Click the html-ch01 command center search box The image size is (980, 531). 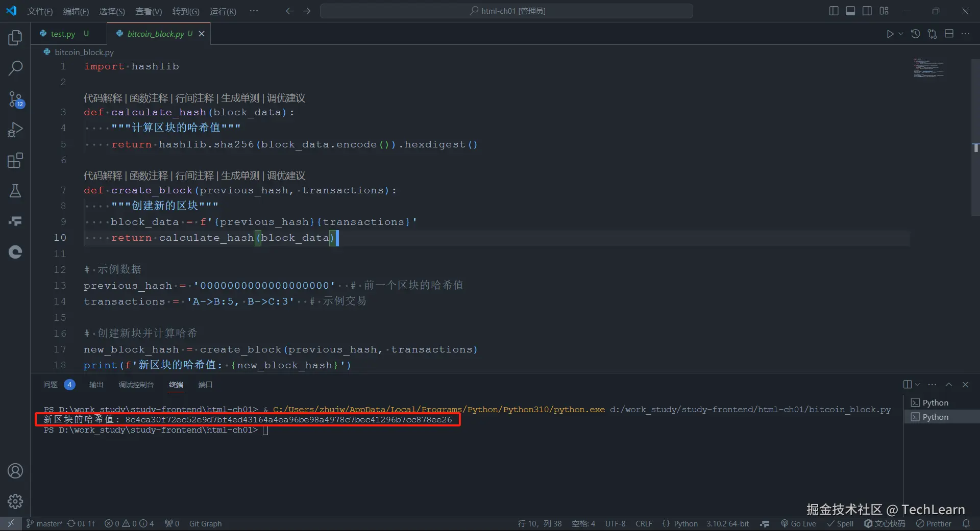tap(506, 11)
